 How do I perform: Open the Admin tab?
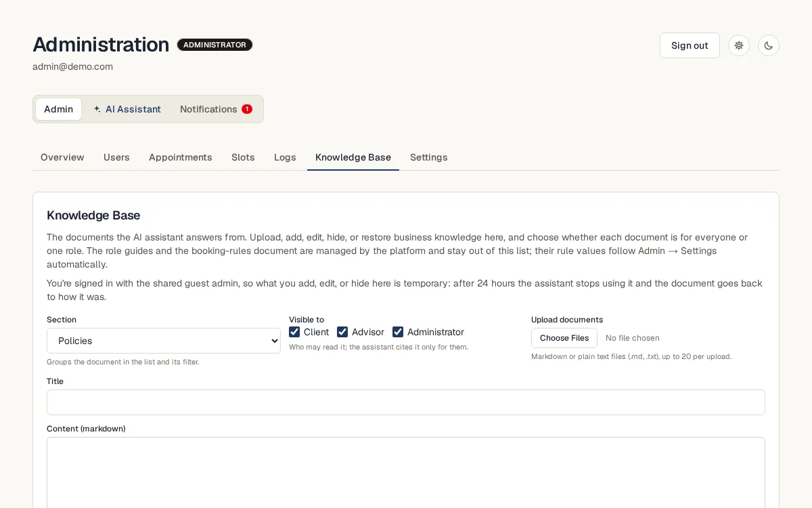(59, 109)
